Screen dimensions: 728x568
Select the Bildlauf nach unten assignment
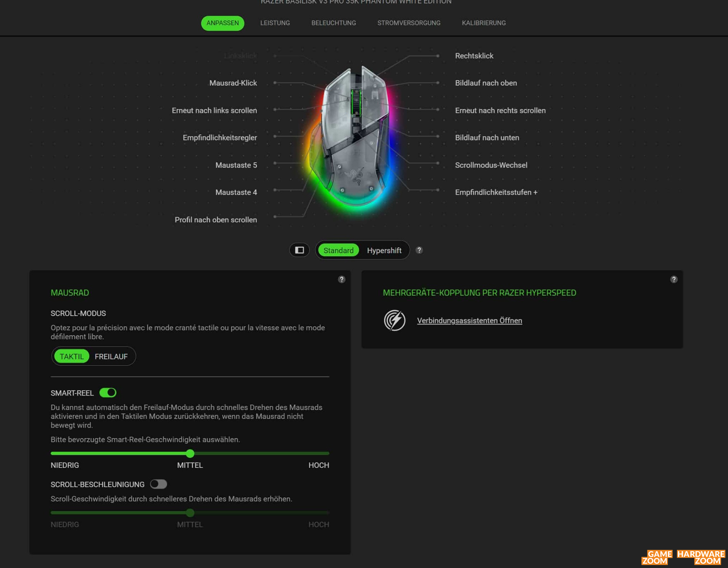(487, 138)
